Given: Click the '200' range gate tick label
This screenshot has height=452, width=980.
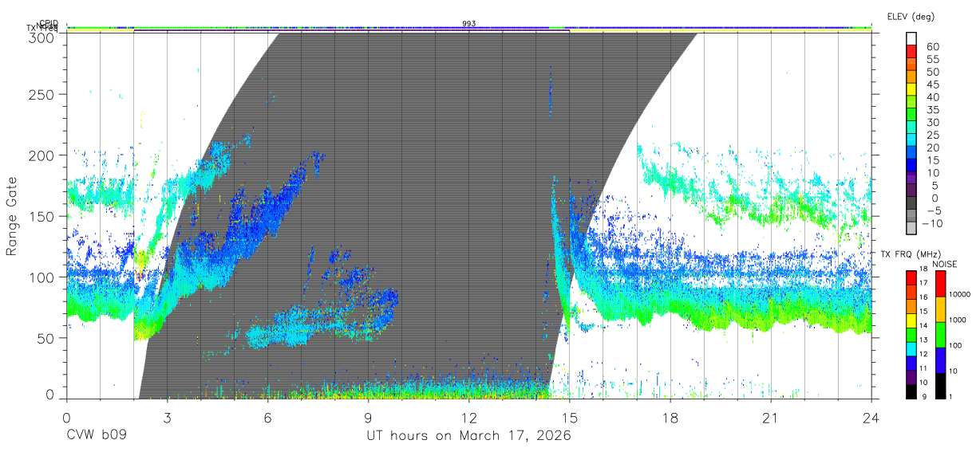Looking at the screenshot, I should coord(43,155).
